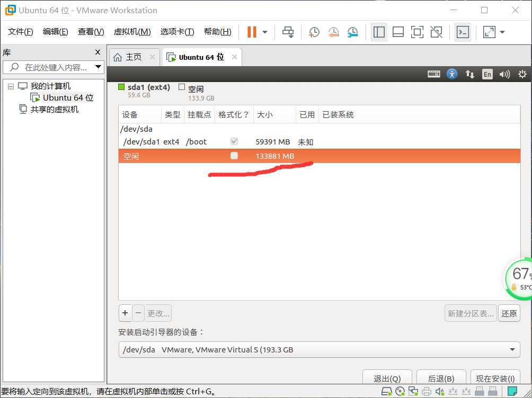532x398 pixels.
Task: Open the 虚拟机(M) menu
Action: coord(132,32)
